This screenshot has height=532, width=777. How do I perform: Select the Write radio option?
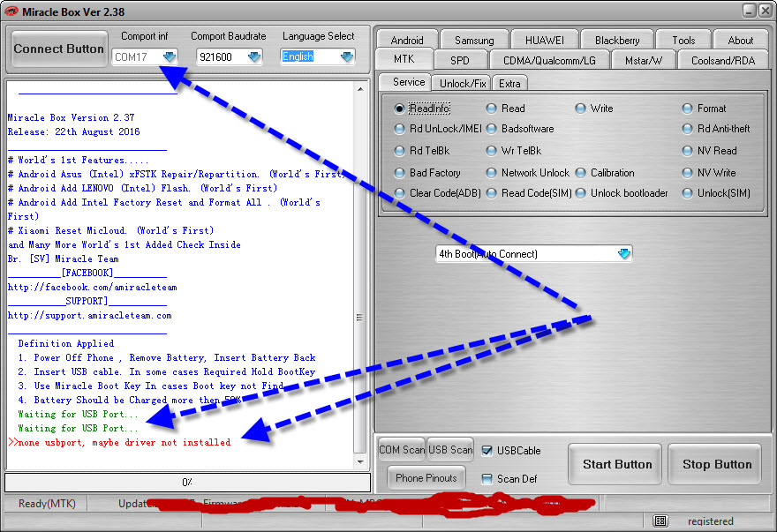click(x=594, y=108)
